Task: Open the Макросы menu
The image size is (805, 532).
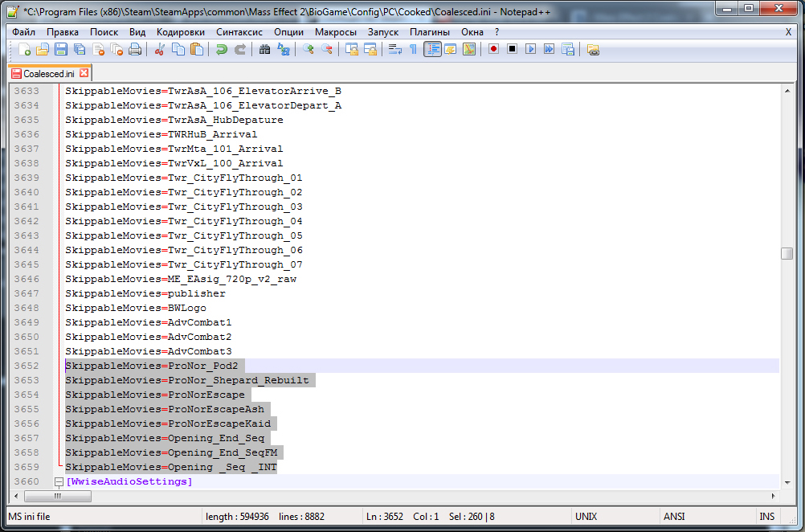Action: 336,32
